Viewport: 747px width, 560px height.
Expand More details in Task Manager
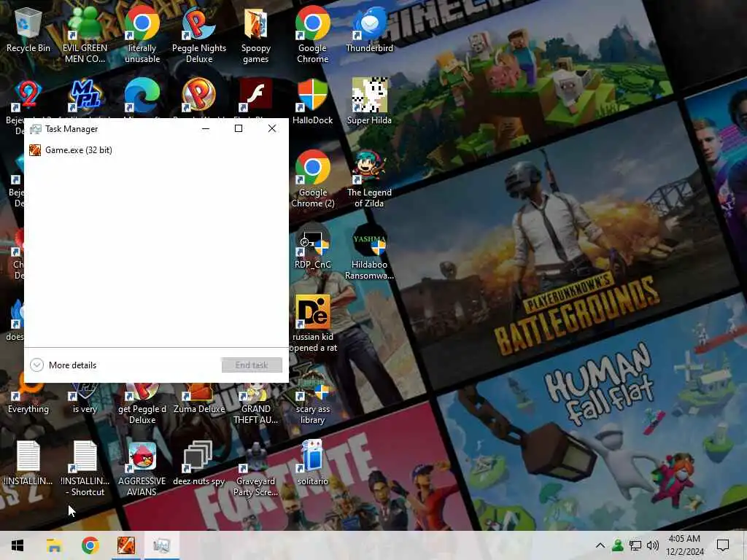pos(63,365)
